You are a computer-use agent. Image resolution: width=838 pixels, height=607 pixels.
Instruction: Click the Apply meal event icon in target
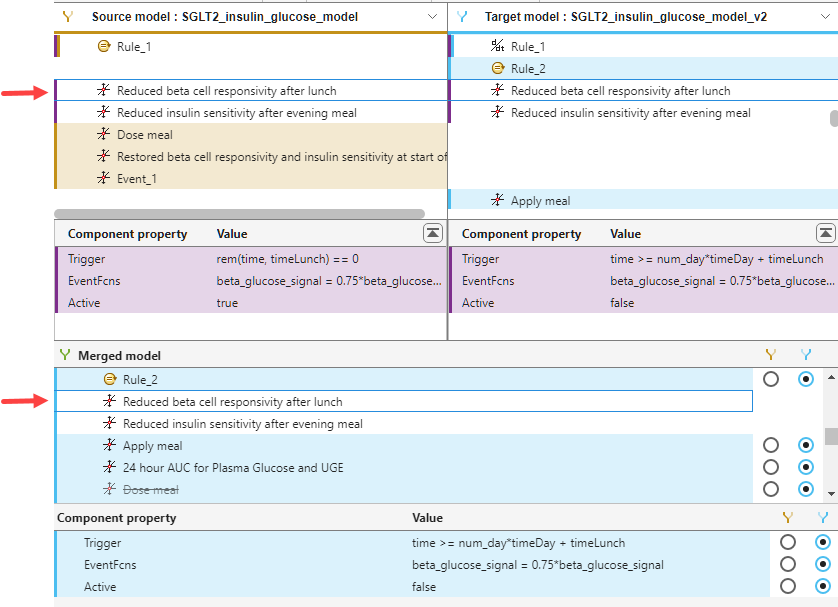click(498, 201)
